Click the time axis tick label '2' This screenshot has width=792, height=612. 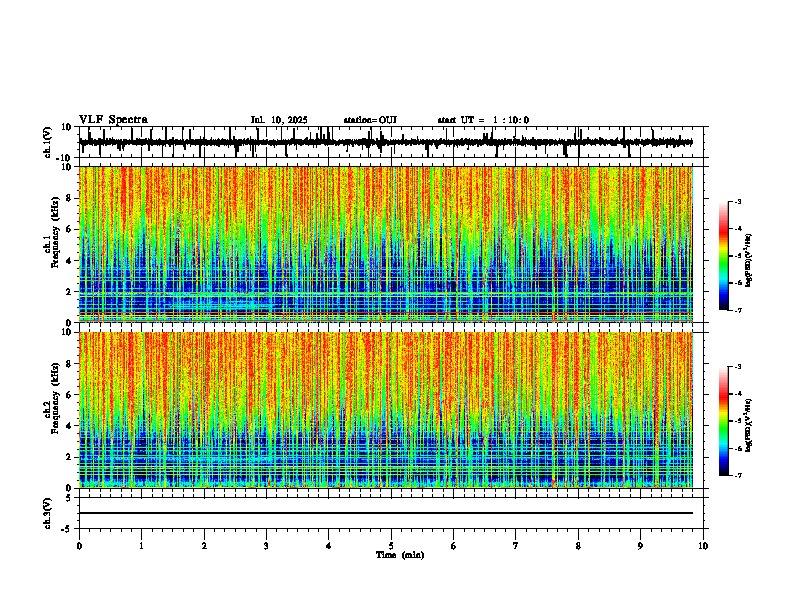pyautogui.click(x=204, y=546)
